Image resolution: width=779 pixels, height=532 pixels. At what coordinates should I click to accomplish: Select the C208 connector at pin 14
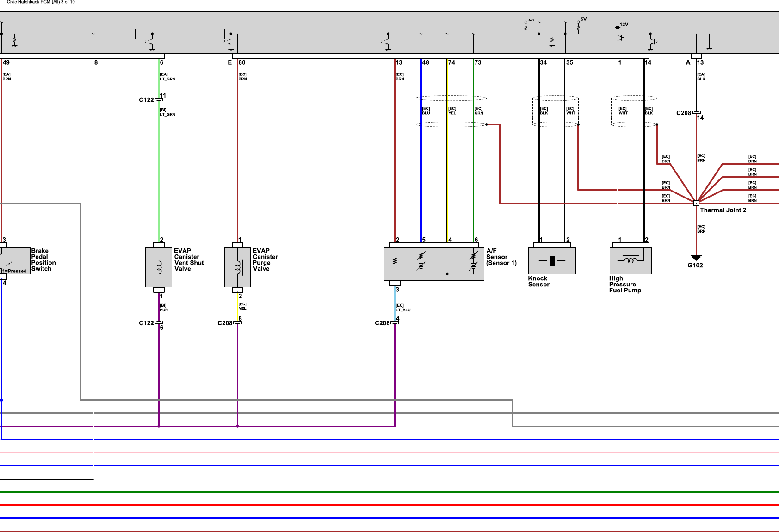coord(696,113)
